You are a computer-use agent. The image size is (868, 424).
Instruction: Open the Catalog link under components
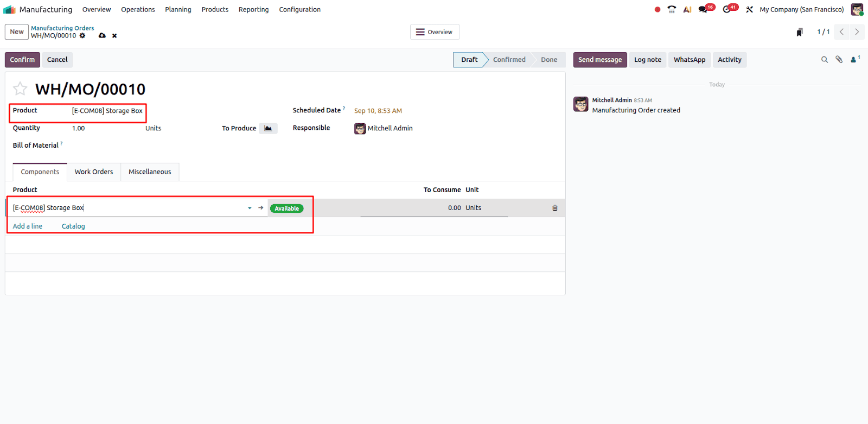click(x=73, y=226)
